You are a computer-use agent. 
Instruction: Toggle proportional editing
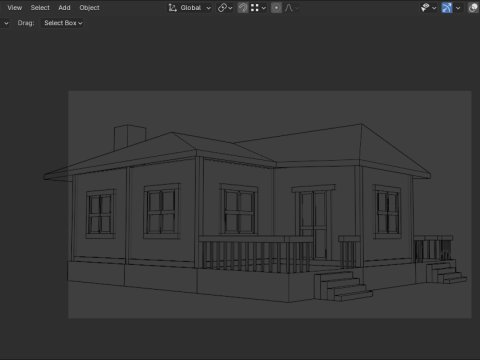pos(276,8)
